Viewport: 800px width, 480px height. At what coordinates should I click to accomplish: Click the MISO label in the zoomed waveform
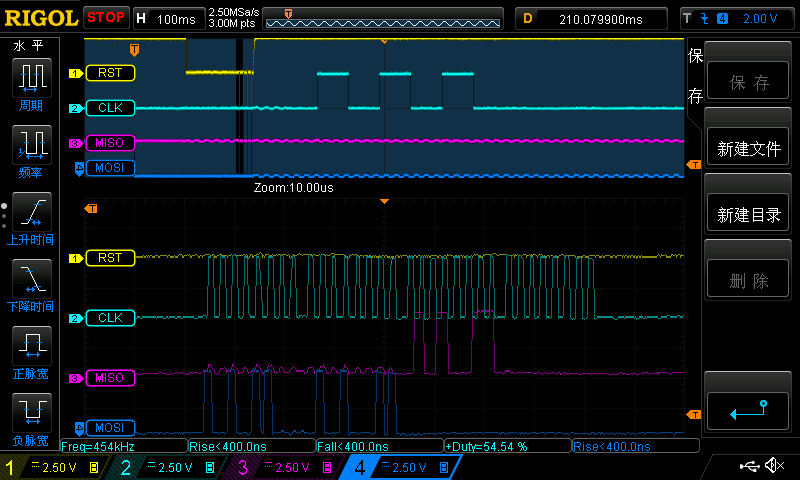pyautogui.click(x=110, y=378)
